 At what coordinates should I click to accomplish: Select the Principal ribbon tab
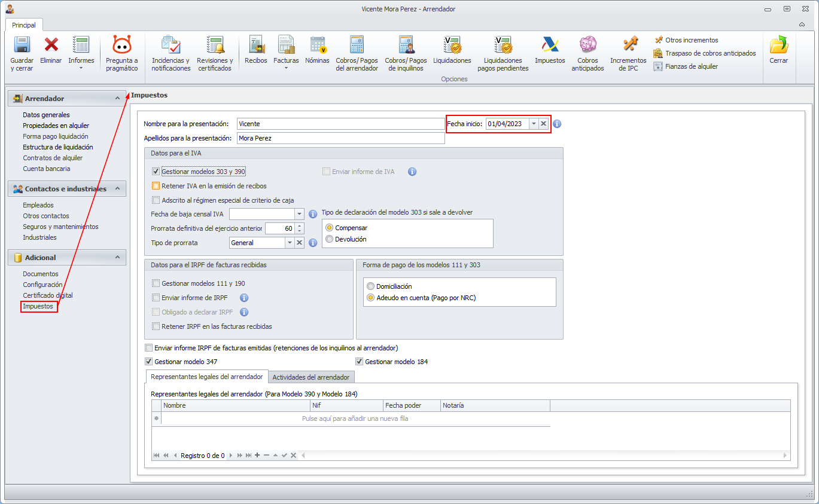click(24, 25)
